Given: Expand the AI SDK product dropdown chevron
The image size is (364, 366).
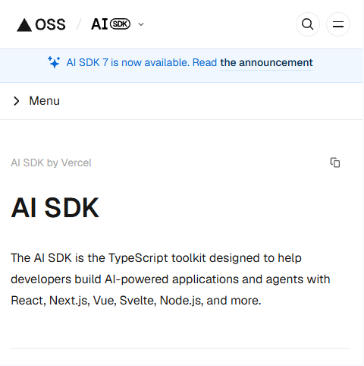Looking at the screenshot, I should (x=141, y=25).
